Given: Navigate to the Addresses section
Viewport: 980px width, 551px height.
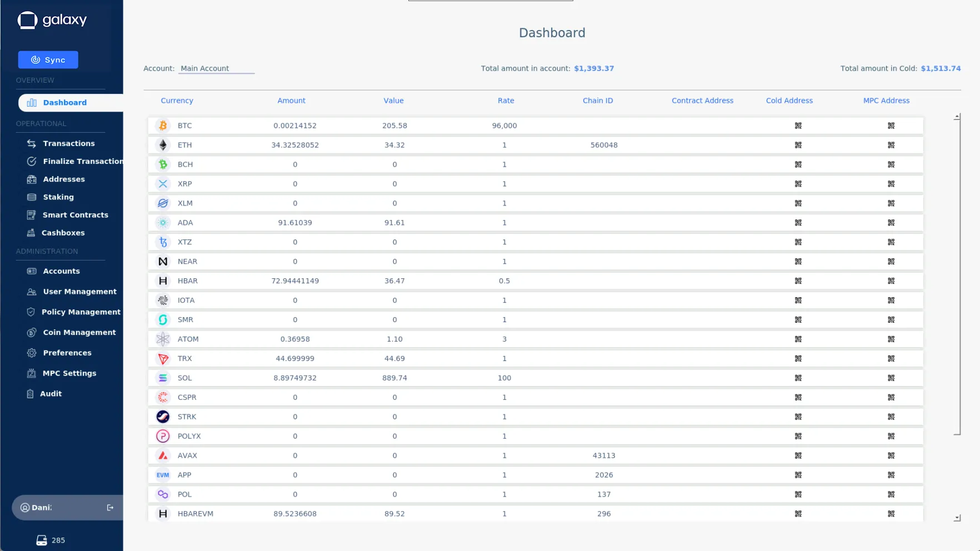Looking at the screenshot, I should click(64, 179).
